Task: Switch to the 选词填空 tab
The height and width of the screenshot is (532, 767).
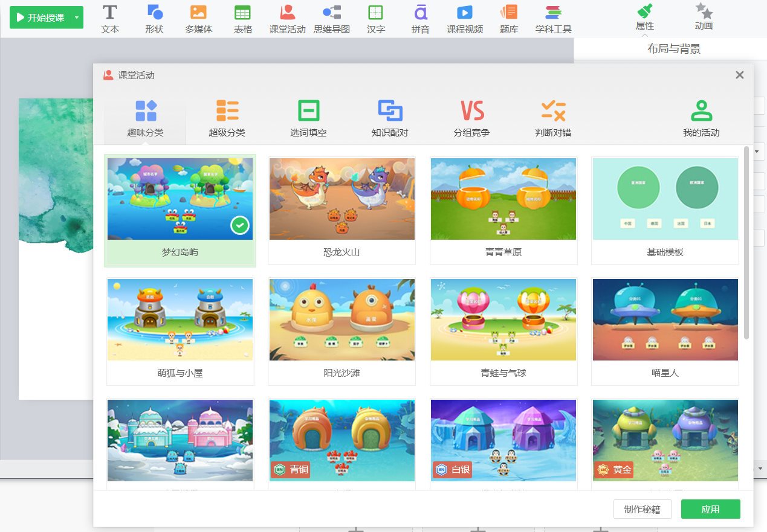Action: (x=308, y=119)
